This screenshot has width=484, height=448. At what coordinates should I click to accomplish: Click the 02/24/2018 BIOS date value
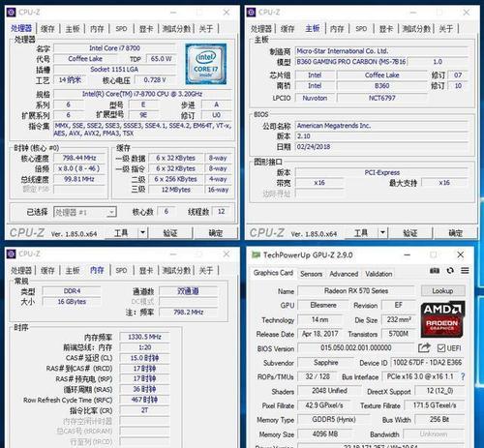[x=381, y=147]
